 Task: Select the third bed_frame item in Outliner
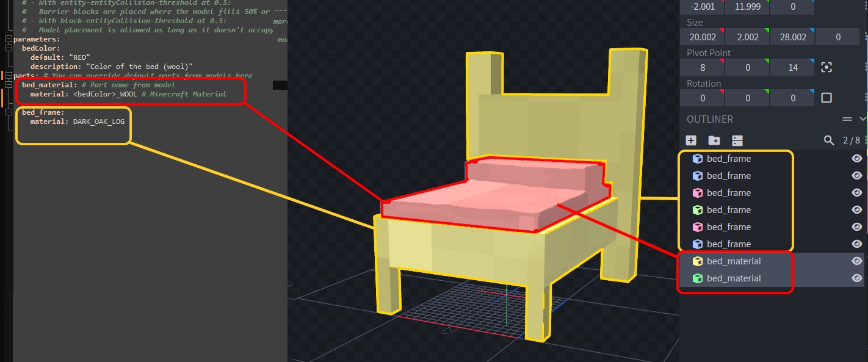[728, 193]
